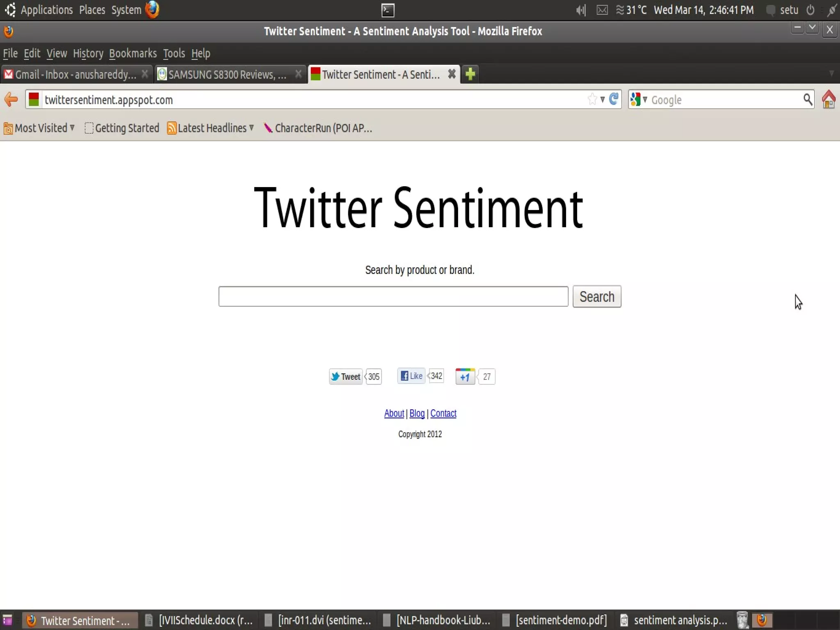Screen dimensions: 840x630
Task: Bookmark this page with the star icon
Action: [592, 99]
